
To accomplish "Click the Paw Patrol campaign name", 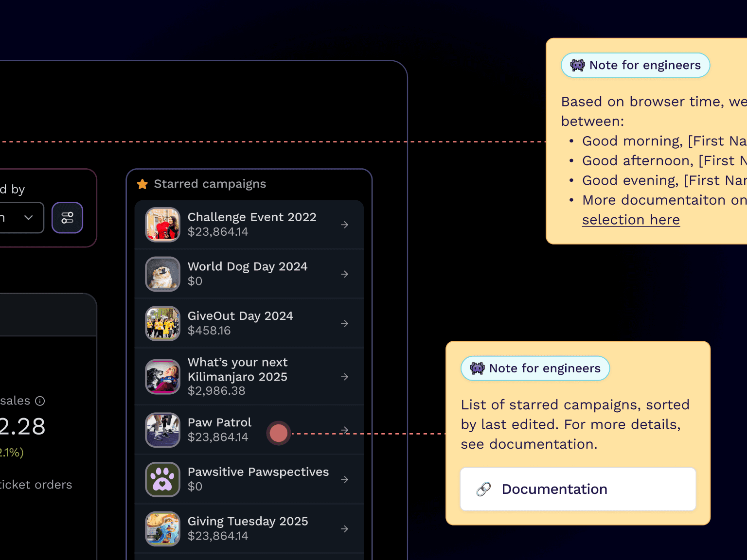I will [x=219, y=422].
